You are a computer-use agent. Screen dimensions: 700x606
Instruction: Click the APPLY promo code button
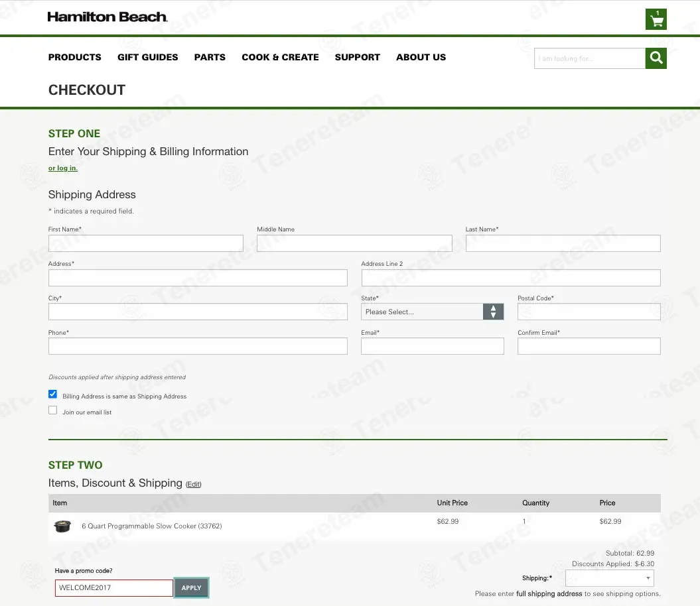[191, 587]
